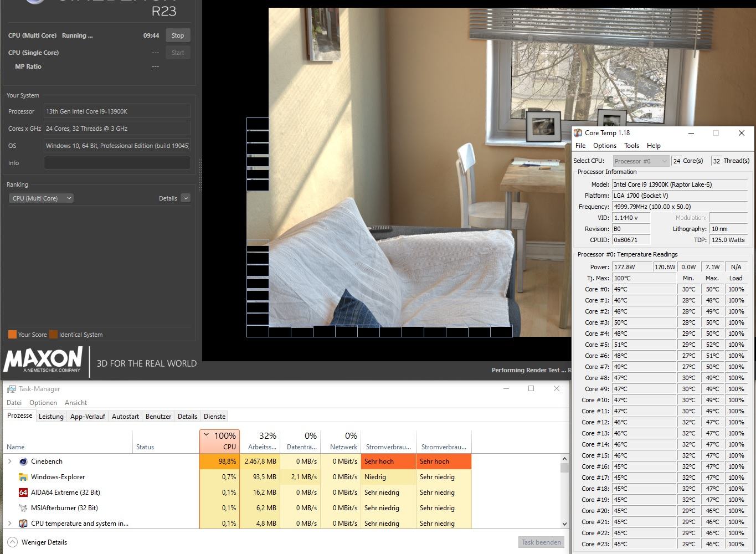Viewport: 756px width, 554px height.
Task: Expand the CPU temperature process row
Action: click(x=9, y=524)
